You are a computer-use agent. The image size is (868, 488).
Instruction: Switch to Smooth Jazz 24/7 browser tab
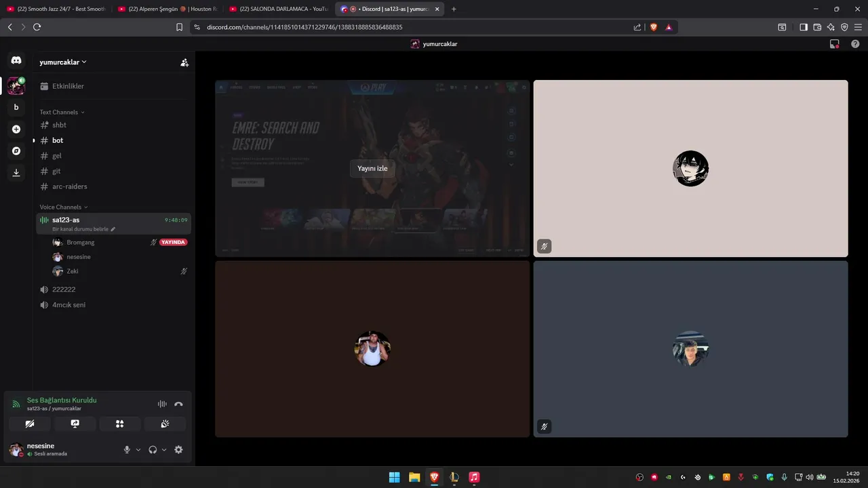click(56, 9)
